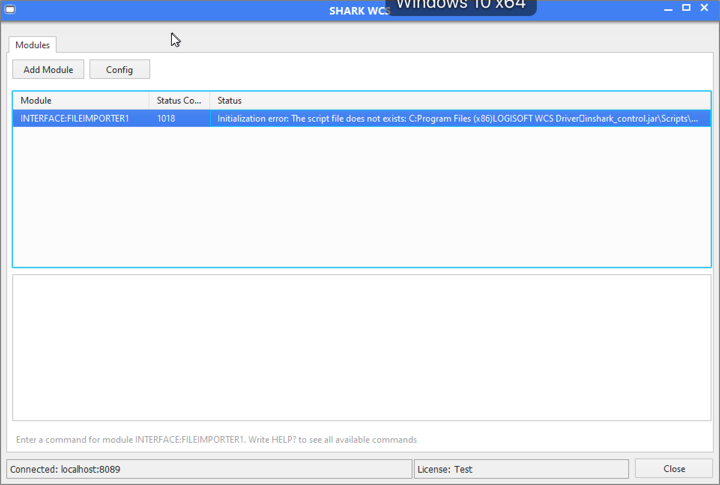Open the Modules tab
The image size is (720, 485).
tap(33, 45)
